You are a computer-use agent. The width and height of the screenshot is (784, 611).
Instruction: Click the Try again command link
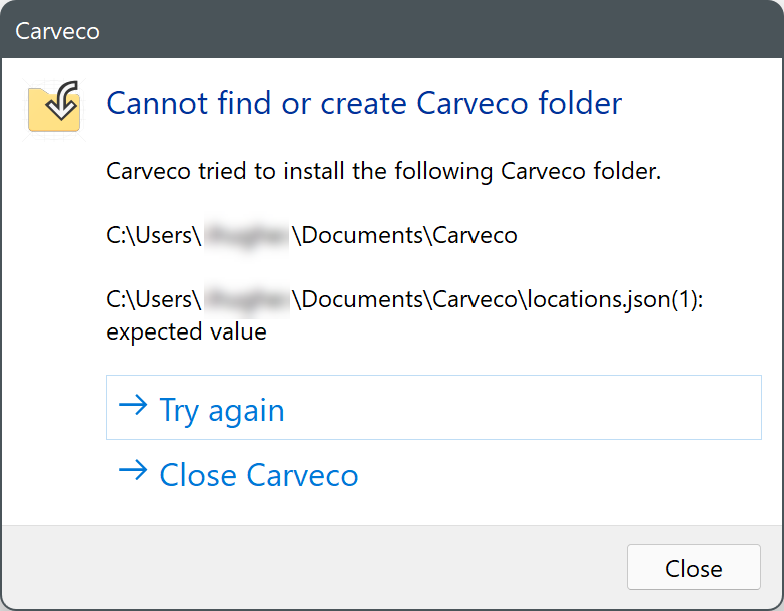pos(434,408)
